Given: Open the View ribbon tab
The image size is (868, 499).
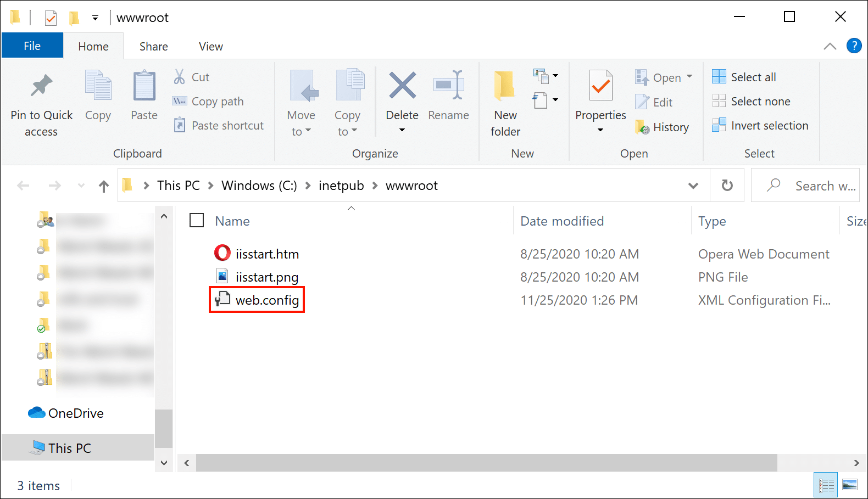Looking at the screenshot, I should coord(210,47).
